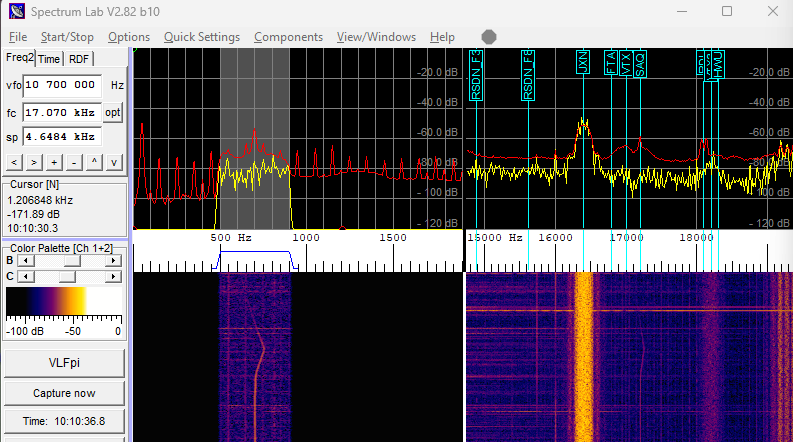This screenshot has height=442, width=793.
Task: Click the vfo frequency input field
Action: [x=62, y=85]
